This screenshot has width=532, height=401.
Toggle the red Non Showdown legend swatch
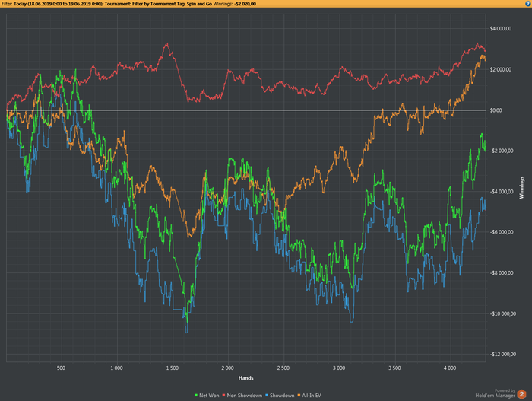pos(224,396)
